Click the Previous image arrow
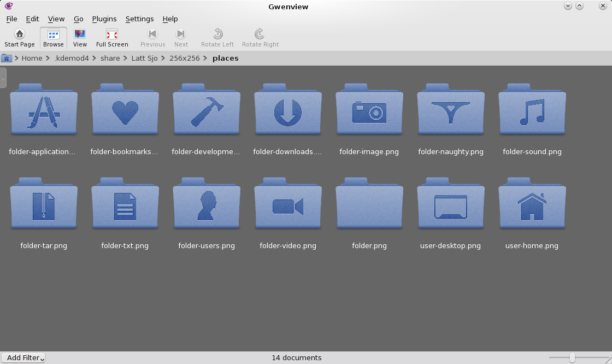The width and height of the screenshot is (612, 364). tap(152, 38)
